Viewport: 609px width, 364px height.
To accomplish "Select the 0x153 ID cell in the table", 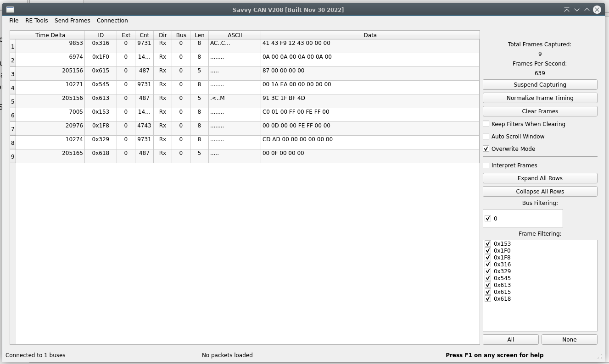I will coord(101,115).
